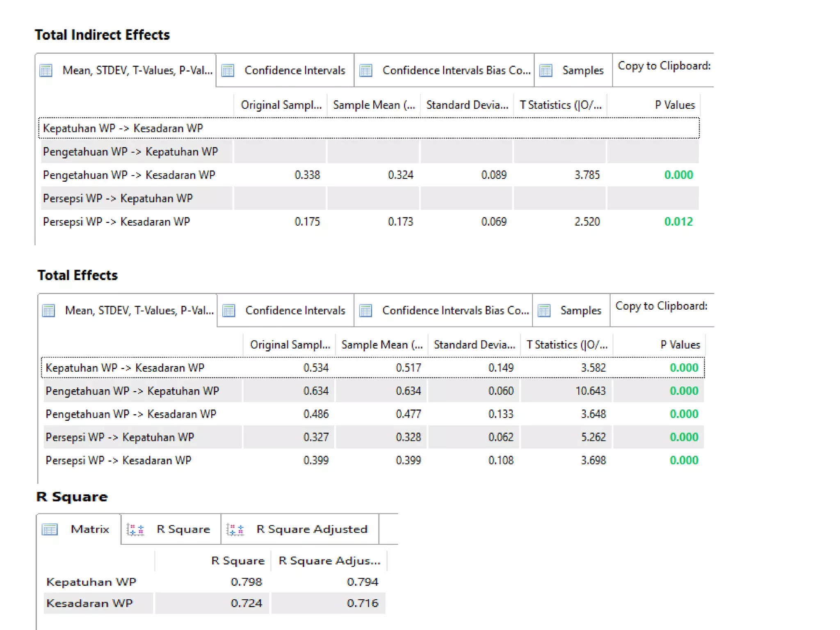This screenshot has height=630, width=840.
Task: Click Matrix table icon in R Square section
Action: coord(50,530)
